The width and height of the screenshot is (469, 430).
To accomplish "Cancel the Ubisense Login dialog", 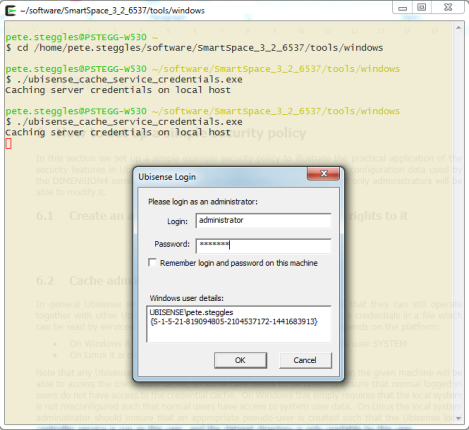I will 305,360.
